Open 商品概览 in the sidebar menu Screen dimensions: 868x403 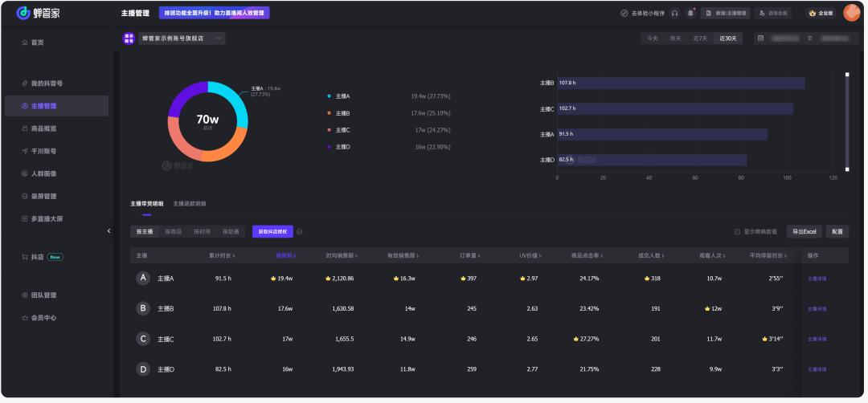43,128
